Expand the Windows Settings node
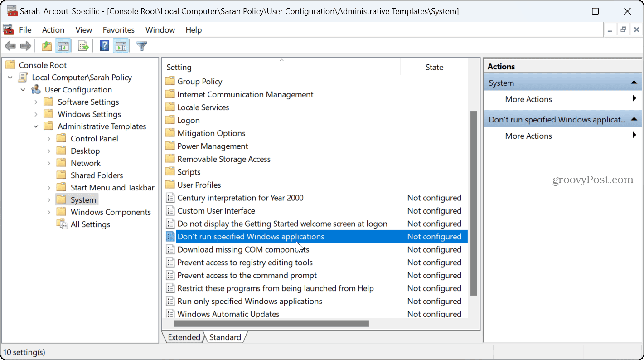Screen dimensions: 644x360 pyautogui.click(x=36, y=114)
